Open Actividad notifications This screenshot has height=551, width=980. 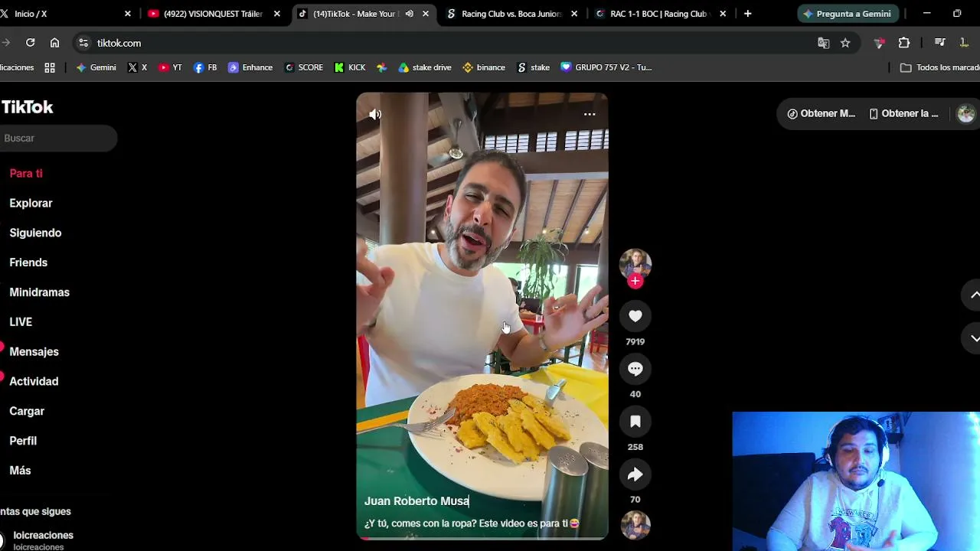pos(34,382)
